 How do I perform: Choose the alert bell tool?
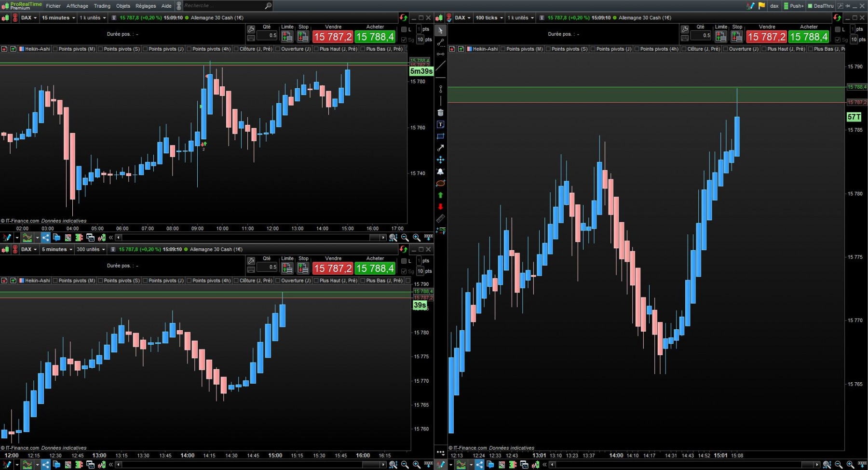pyautogui.click(x=440, y=172)
